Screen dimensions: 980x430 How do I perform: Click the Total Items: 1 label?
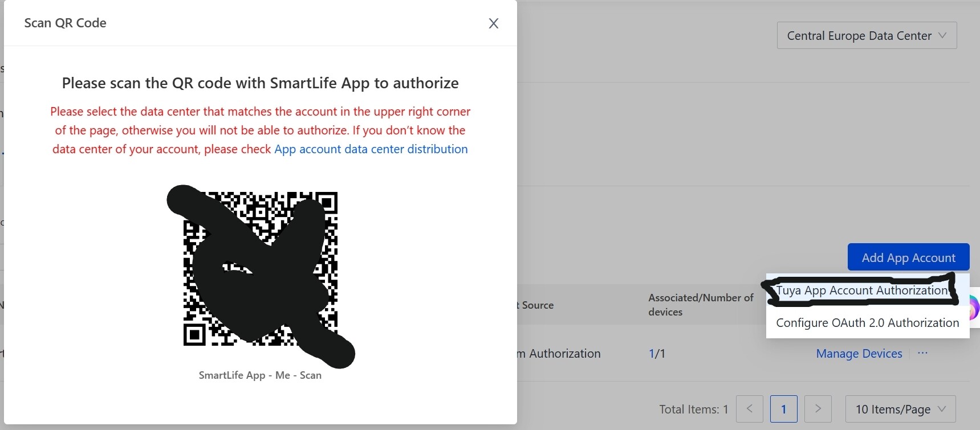coord(693,409)
